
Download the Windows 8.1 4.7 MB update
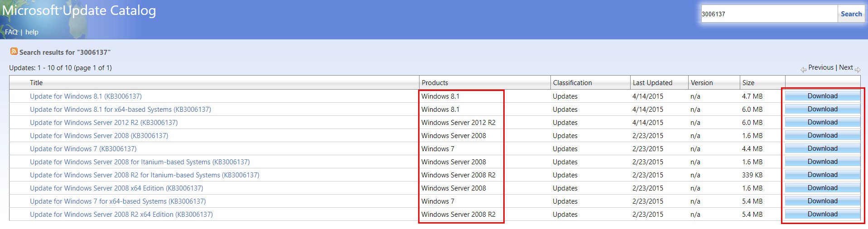click(x=822, y=96)
